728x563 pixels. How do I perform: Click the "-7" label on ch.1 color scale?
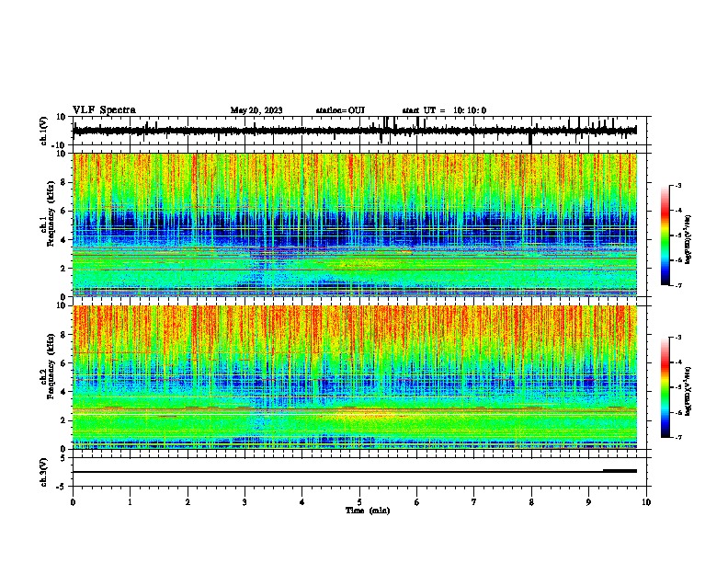click(x=678, y=285)
